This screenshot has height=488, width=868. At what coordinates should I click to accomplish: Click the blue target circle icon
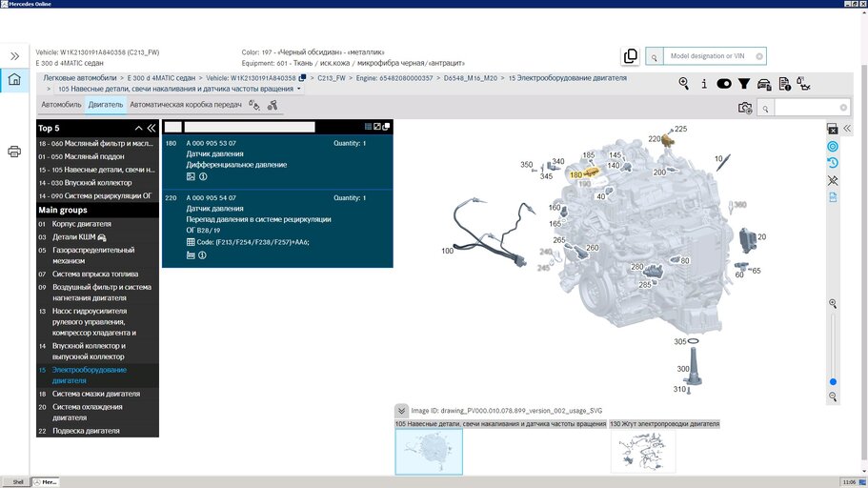pyautogui.click(x=833, y=146)
